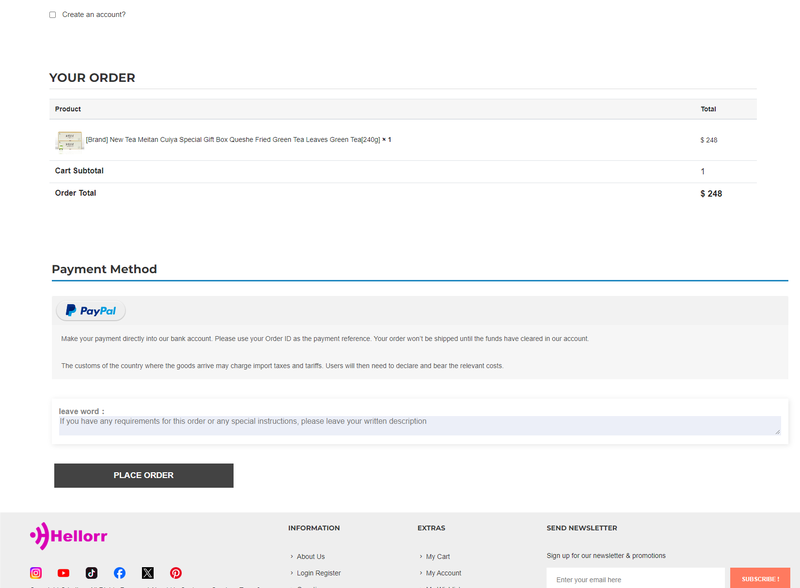Viewport: 800px width, 588px height.
Task: Select the Payment Method heading
Action: tap(104, 269)
